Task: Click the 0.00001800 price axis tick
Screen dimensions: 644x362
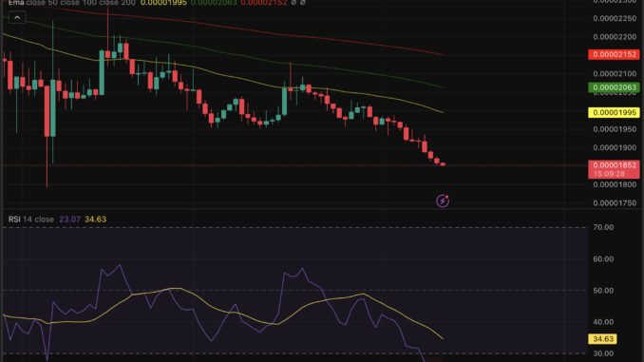Action: [615, 185]
